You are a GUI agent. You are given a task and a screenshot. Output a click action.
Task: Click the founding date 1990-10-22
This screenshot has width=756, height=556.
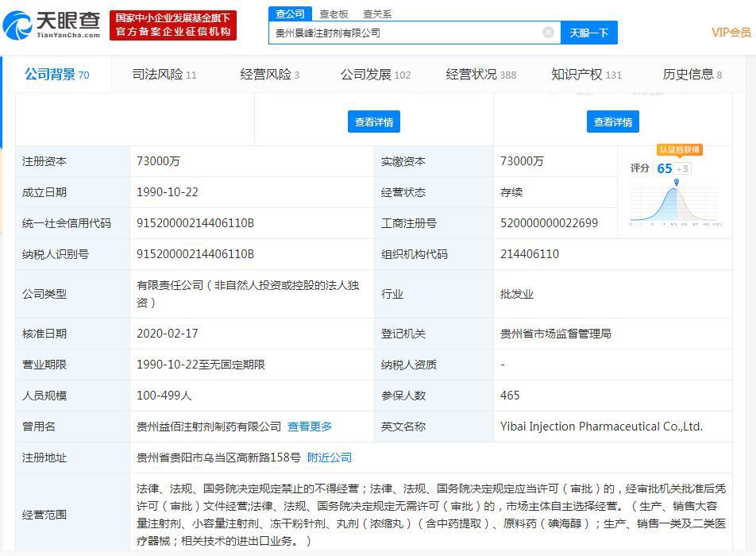(x=168, y=192)
